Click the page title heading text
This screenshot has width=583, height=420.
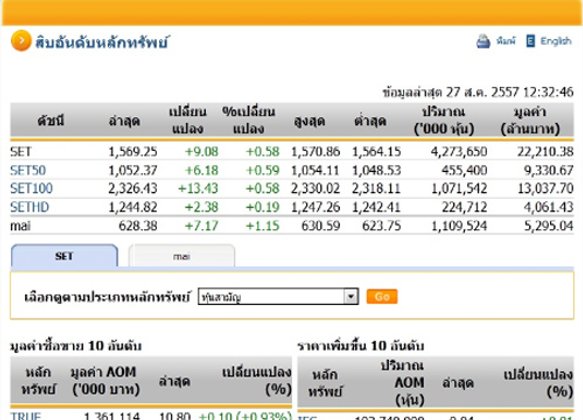tap(102, 42)
